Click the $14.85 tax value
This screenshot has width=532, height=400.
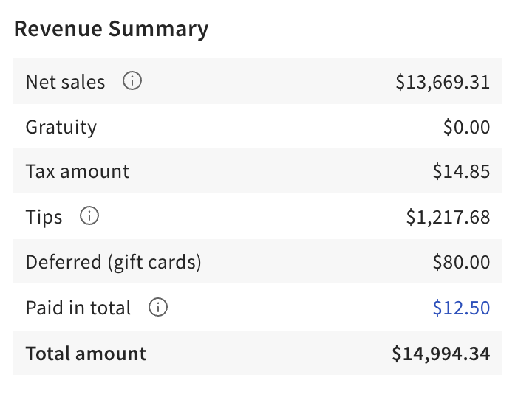(x=461, y=172)
